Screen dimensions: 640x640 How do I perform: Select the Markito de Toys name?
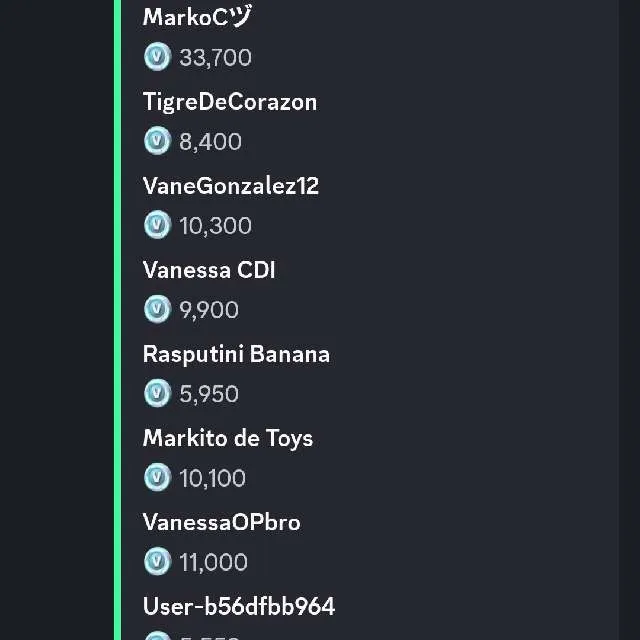coord(228,438)
